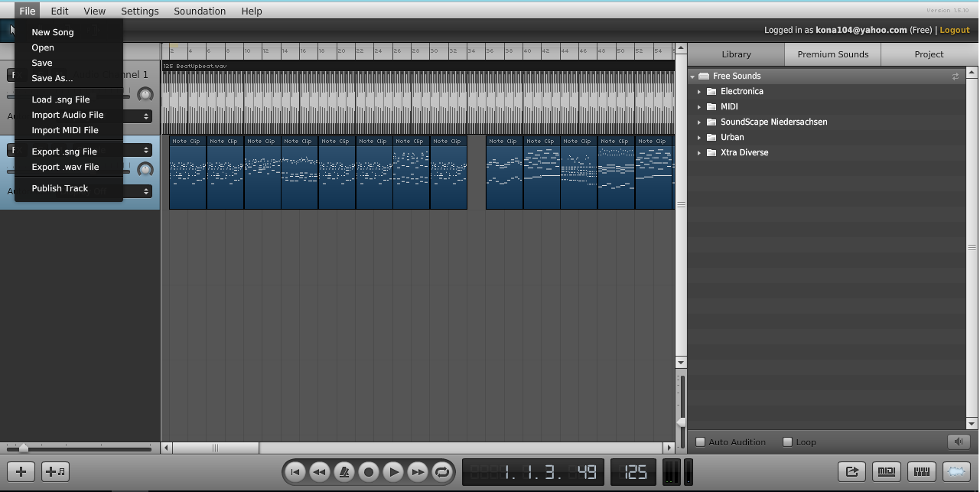Viewport: 980px width, 492px height.
Task: Click the add channel plus button
Action: click(x=21, y=472)
